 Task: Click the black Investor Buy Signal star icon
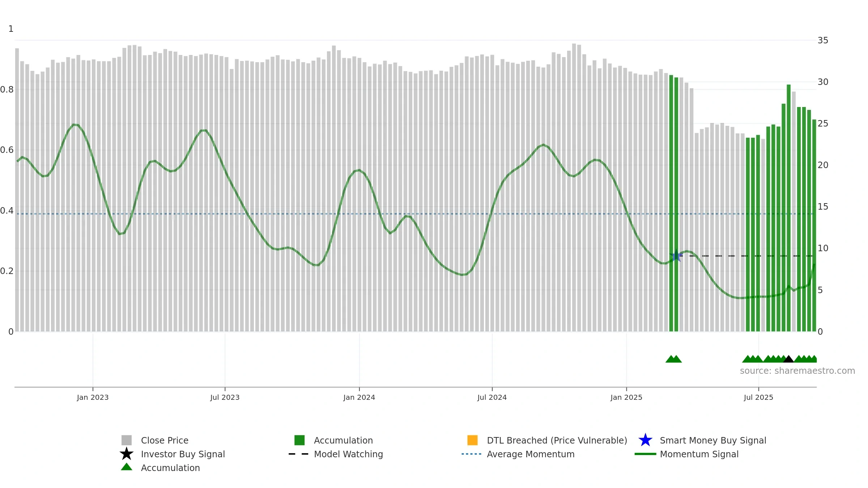click(127, 454)
